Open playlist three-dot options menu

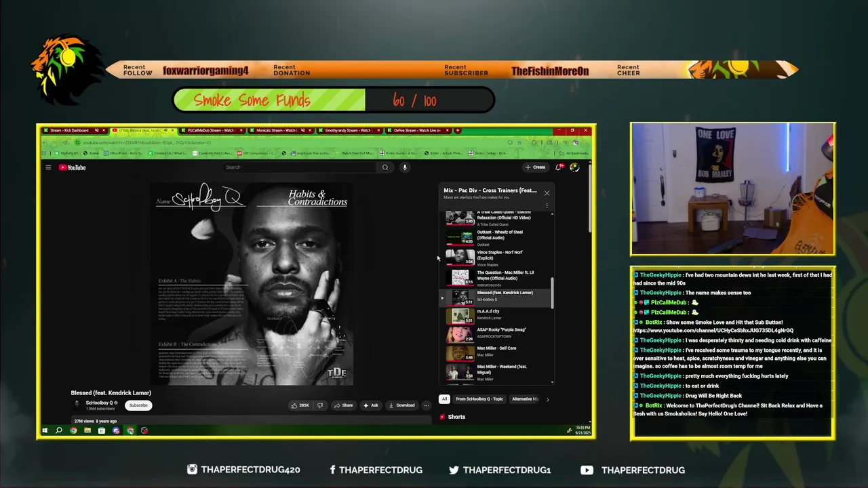click(547, 205)
